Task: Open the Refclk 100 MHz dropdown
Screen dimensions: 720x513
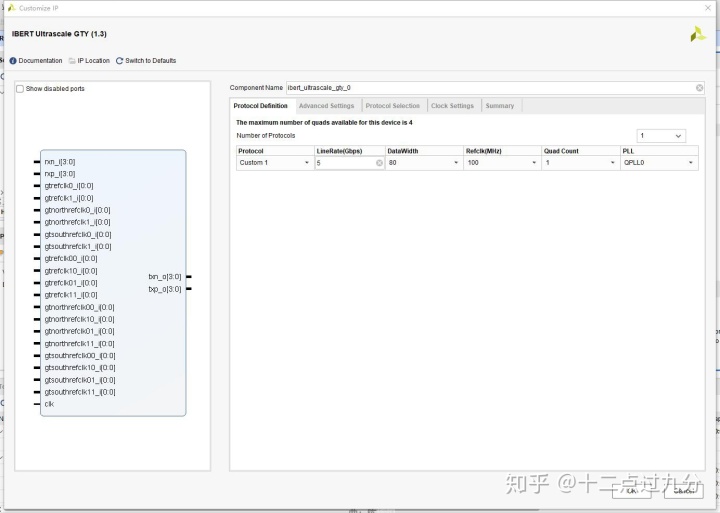Action: (502, 163)
